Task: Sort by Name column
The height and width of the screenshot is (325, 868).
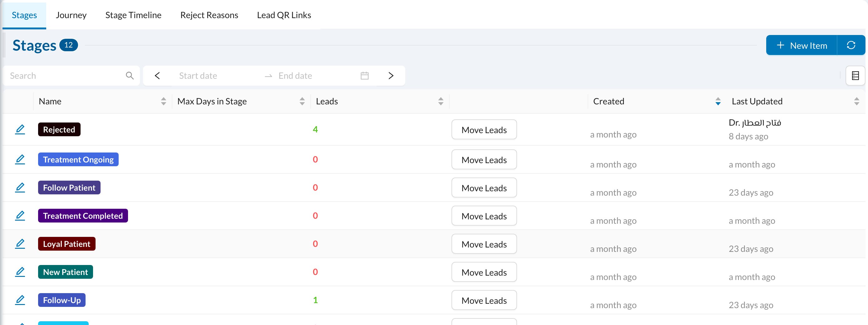Action: 163,101
